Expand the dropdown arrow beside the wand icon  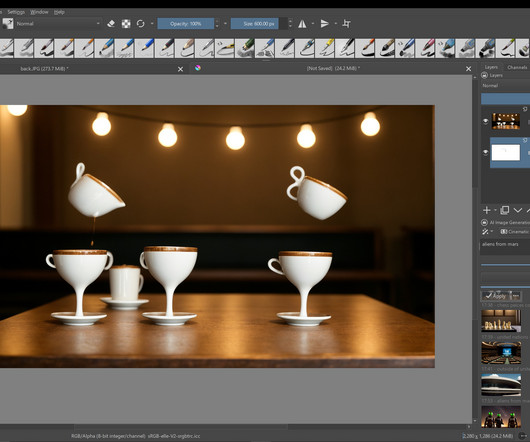pos(492,231)
